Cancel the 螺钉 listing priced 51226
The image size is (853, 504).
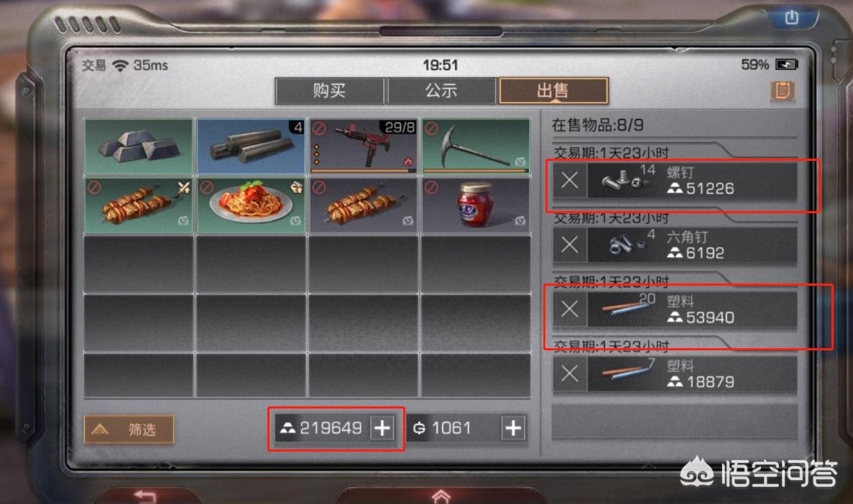[570, 180]
